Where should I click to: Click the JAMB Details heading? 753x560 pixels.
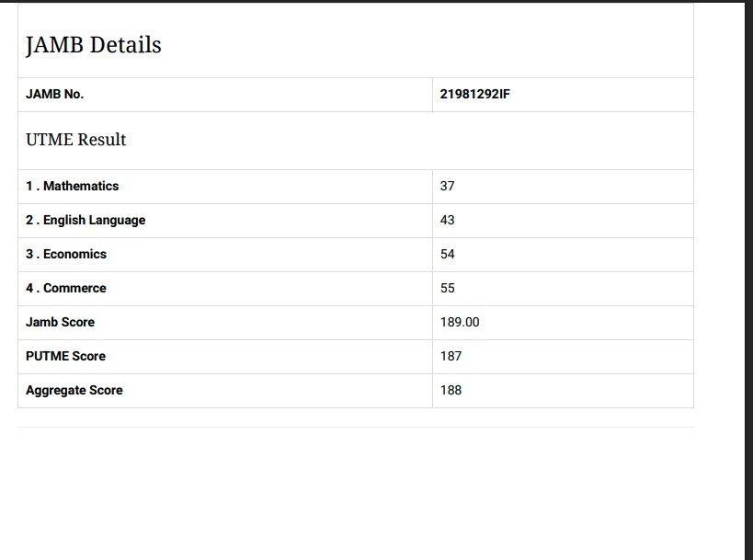(93, 45)
